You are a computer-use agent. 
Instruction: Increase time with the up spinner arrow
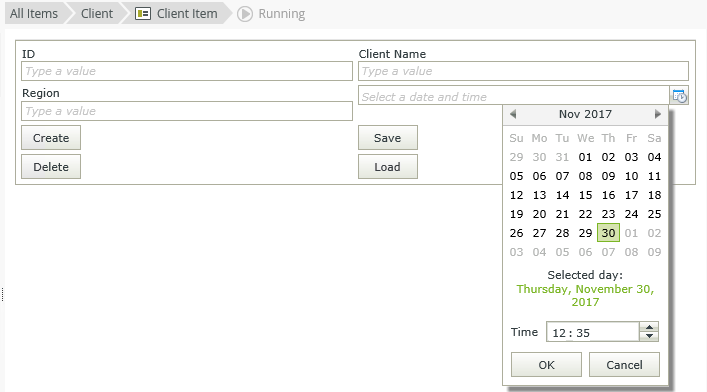point(649,327)
